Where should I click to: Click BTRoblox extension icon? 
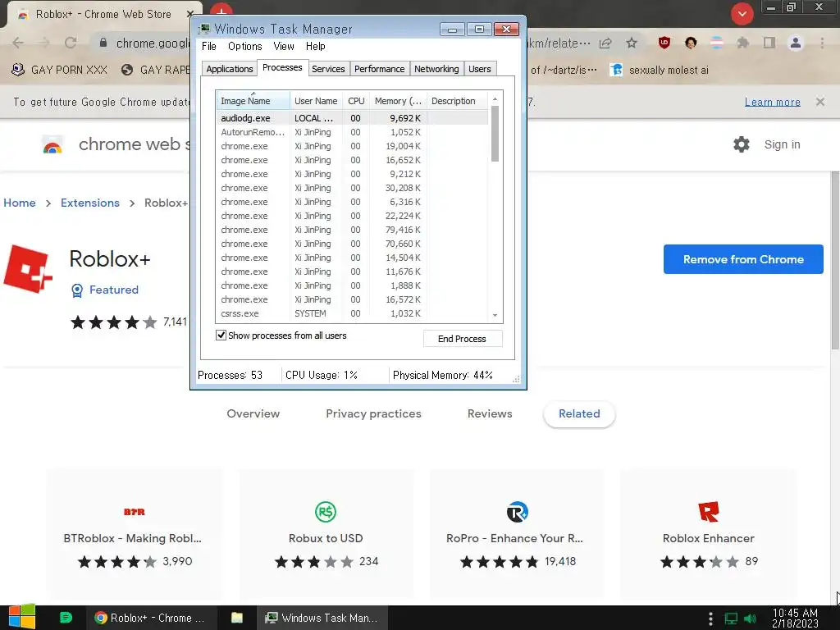[x=134, y=512]
